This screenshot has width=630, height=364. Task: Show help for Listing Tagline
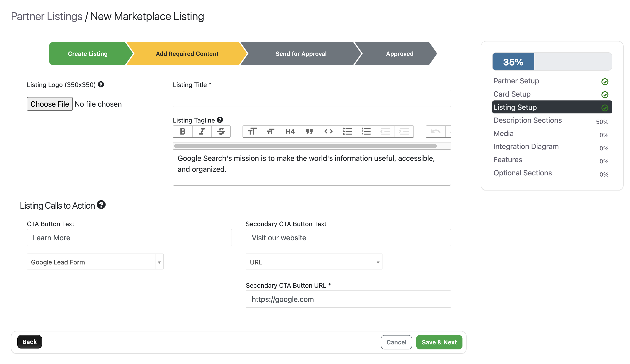point(220,120)
